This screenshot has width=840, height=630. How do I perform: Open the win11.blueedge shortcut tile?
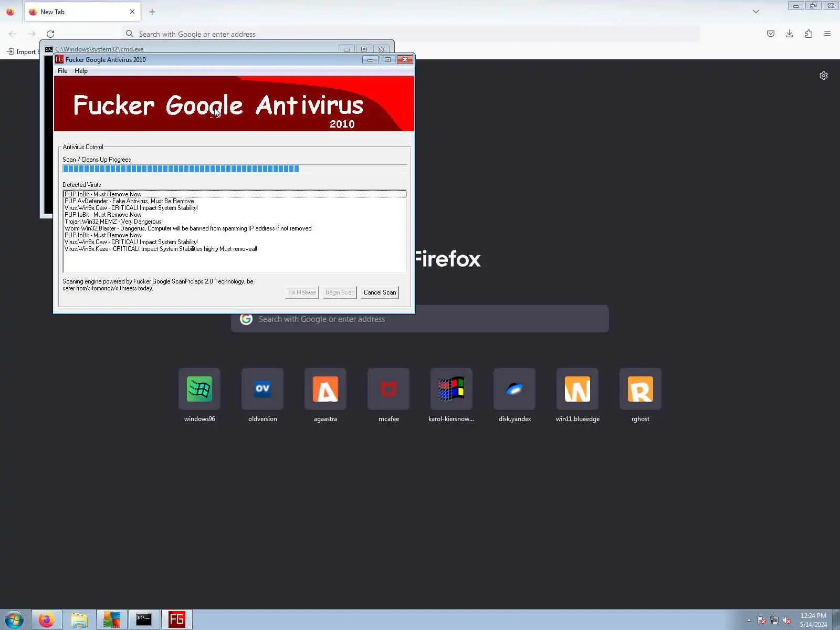pyautogui.click(x=577, y=389)
